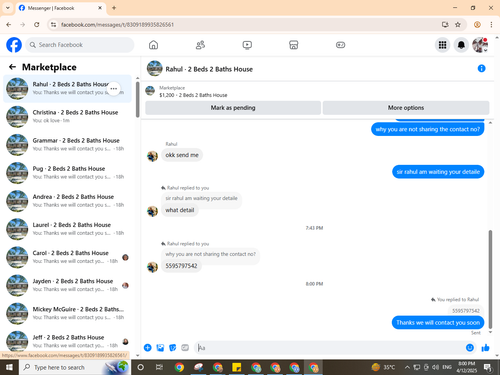Click the 'what detail' message bubble
This screenshot has height=375, width=500.
pos(180,210)
